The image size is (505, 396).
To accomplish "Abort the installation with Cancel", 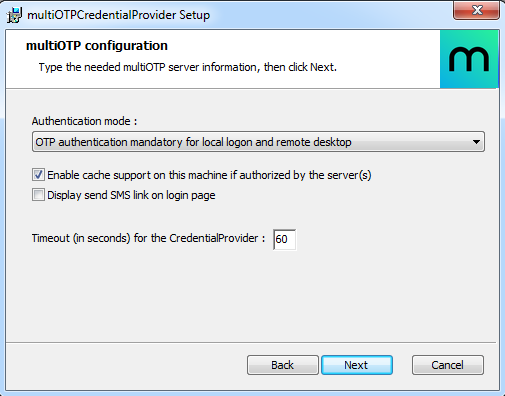I will coord(448,365).
